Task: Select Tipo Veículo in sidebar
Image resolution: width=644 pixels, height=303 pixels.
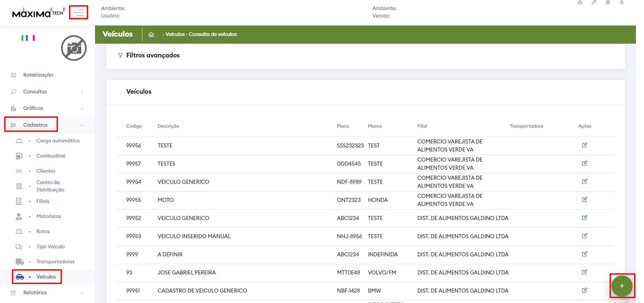Action: (50, 247)
